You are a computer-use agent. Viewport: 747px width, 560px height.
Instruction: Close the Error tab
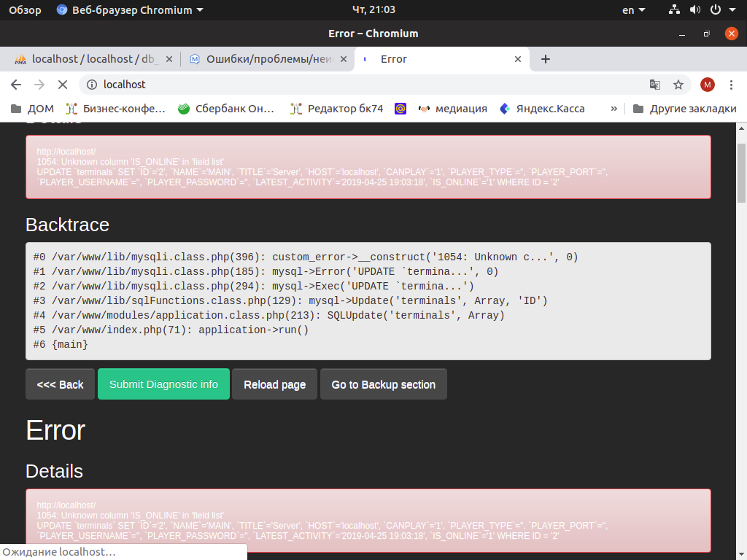(x=519, y=59)
